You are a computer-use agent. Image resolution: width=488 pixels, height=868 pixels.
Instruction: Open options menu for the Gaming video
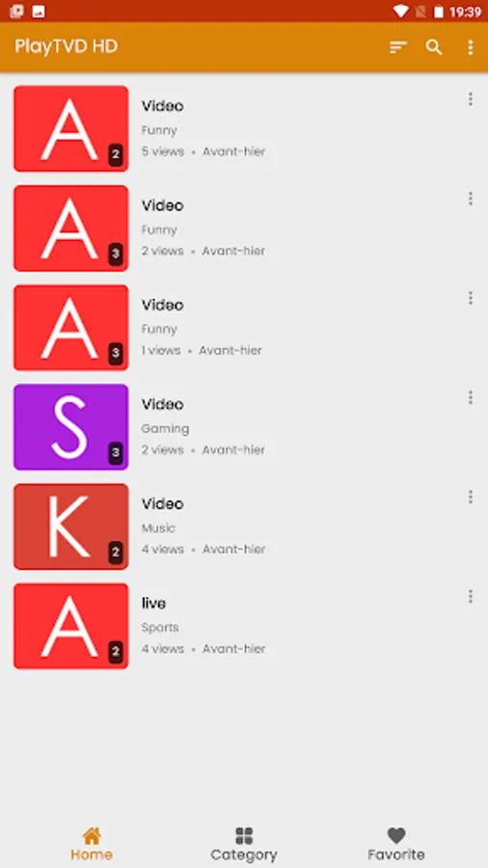point(471,397)
